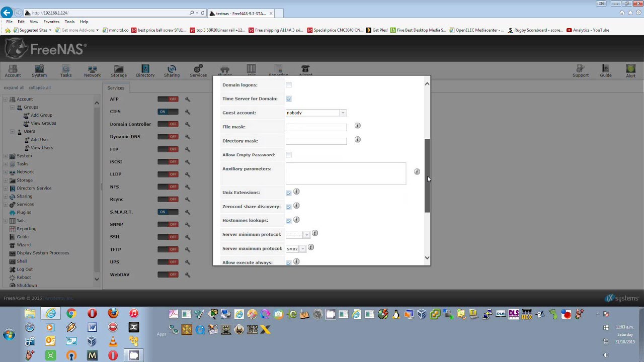Open the File menu
The width and height of the screenshot is (644, 362).
9,22
